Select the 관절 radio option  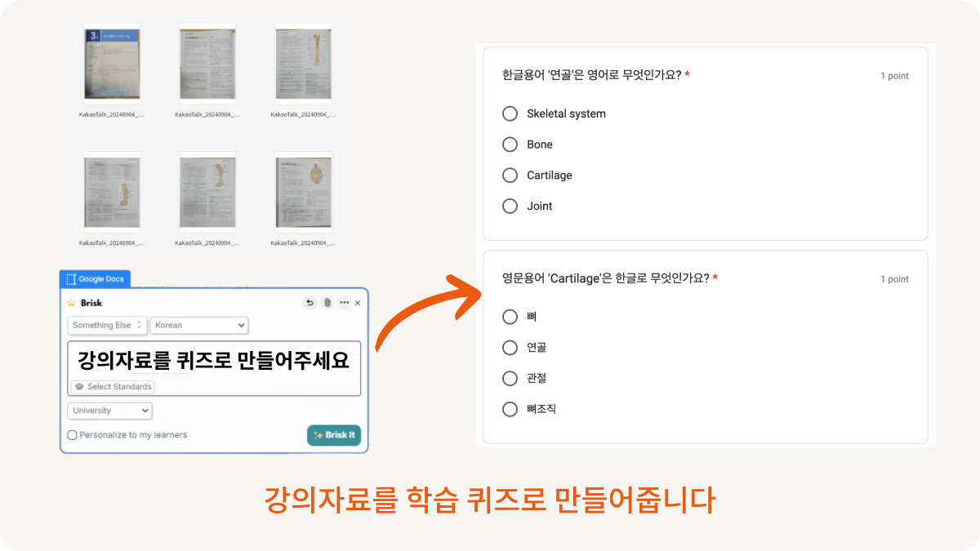coord(510,379)
